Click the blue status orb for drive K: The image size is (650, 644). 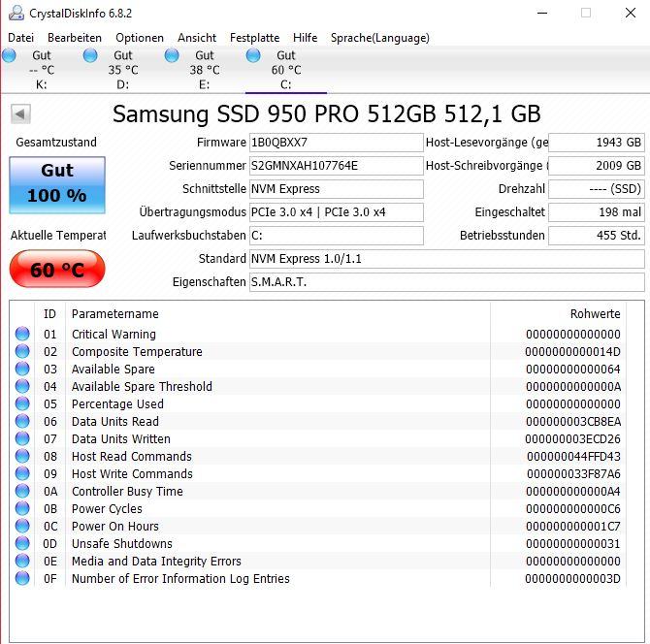click(9, 55)
